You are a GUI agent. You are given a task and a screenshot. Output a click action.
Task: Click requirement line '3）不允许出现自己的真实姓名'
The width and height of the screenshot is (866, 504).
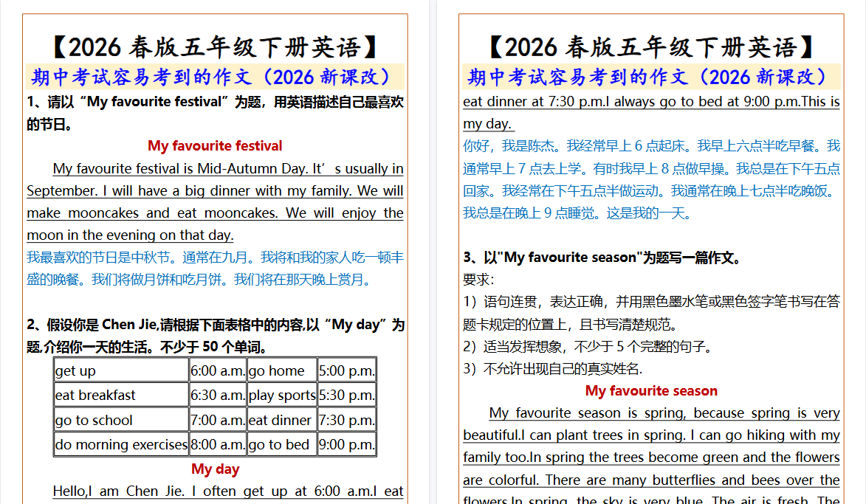coord(553,369)
